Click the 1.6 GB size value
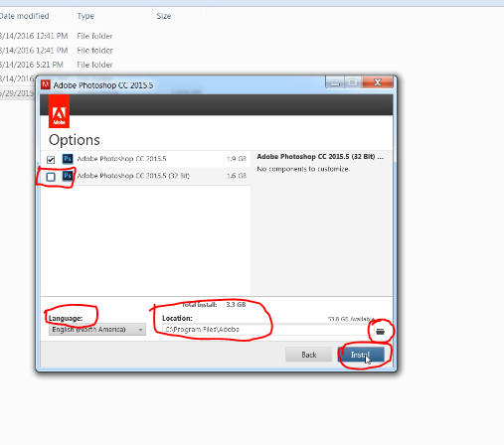The image size is (504, 445). (x=237, y=176)
